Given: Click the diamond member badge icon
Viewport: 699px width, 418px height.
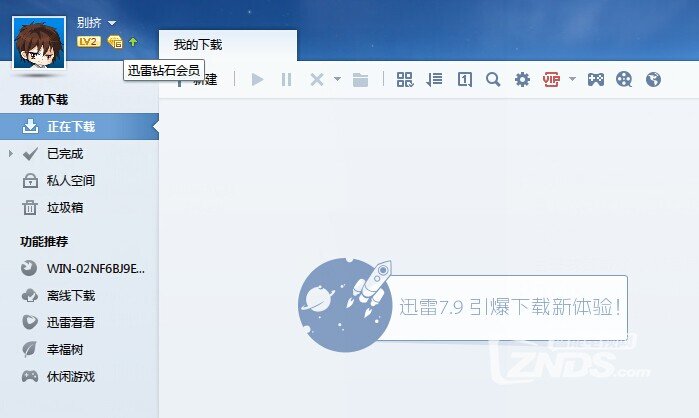Looking at the screenshot, I should (x=115, y=42).
